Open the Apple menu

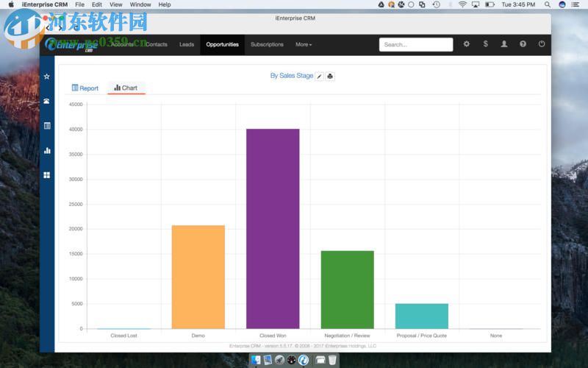11,4
